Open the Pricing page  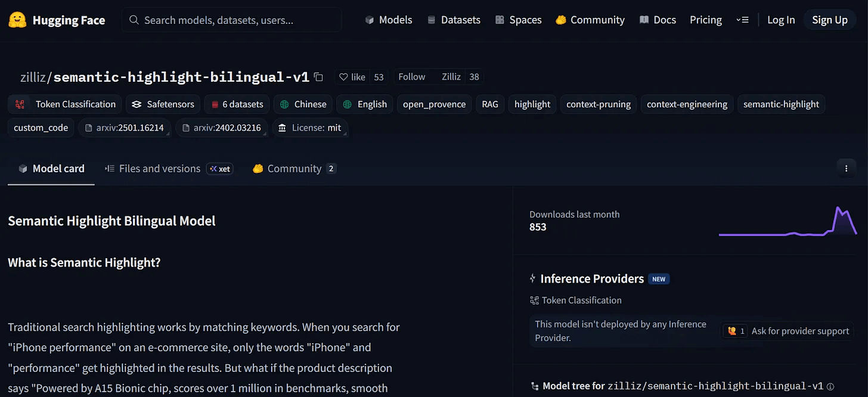tap(706, 20)
